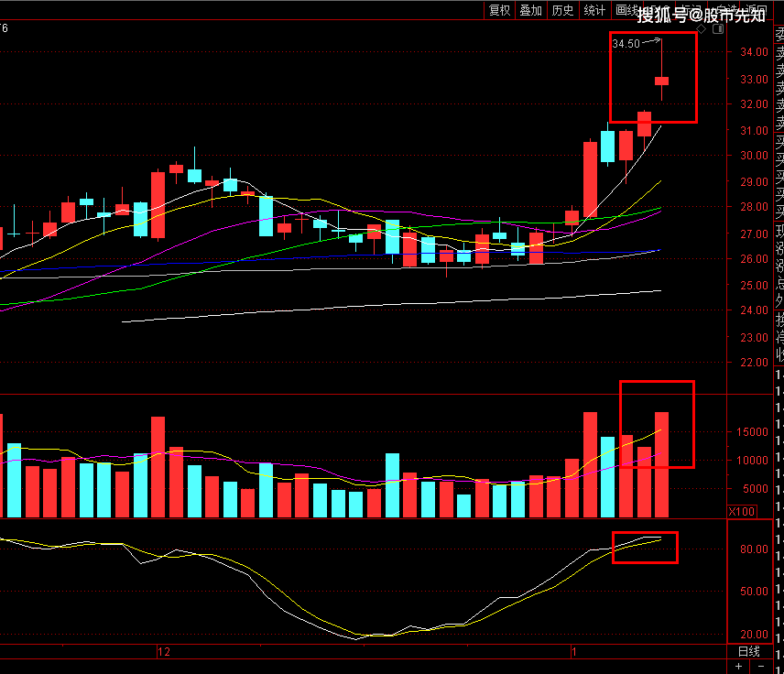Screen dimensions: 784x674
Task: Open the 统计 statistics tool
Action: pos(594,10)
